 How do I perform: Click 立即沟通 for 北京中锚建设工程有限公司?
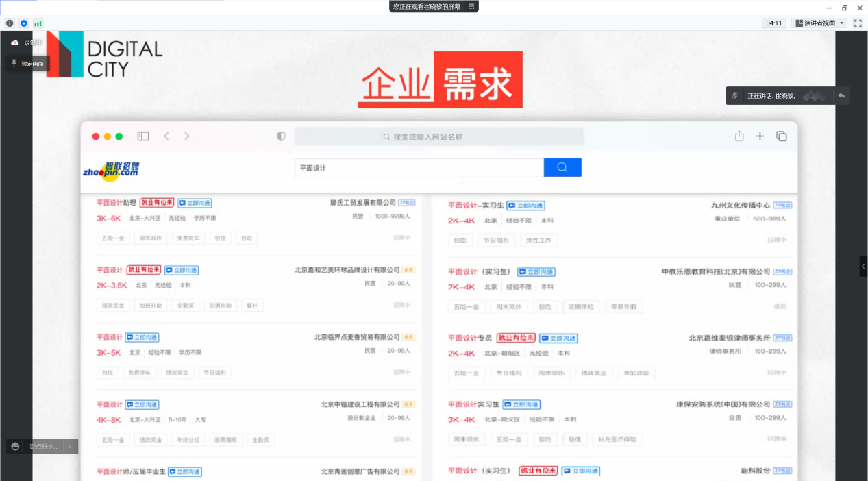[142, 404]
